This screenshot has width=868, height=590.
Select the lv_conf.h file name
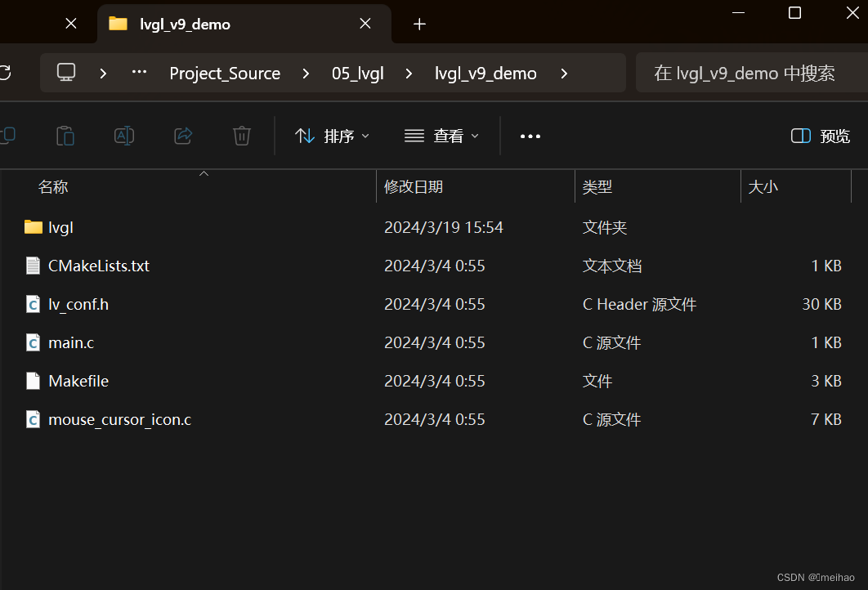pyautogui.click(x=78, y=305)
